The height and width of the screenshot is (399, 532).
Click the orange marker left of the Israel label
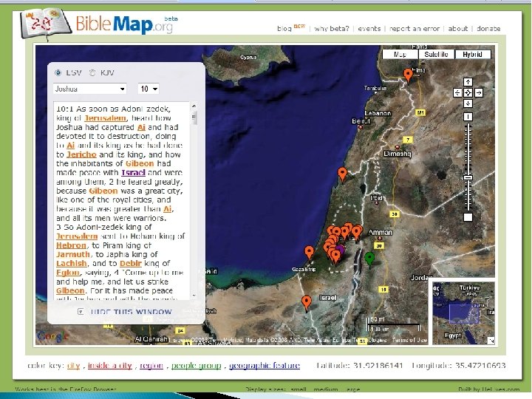point(307,302)
